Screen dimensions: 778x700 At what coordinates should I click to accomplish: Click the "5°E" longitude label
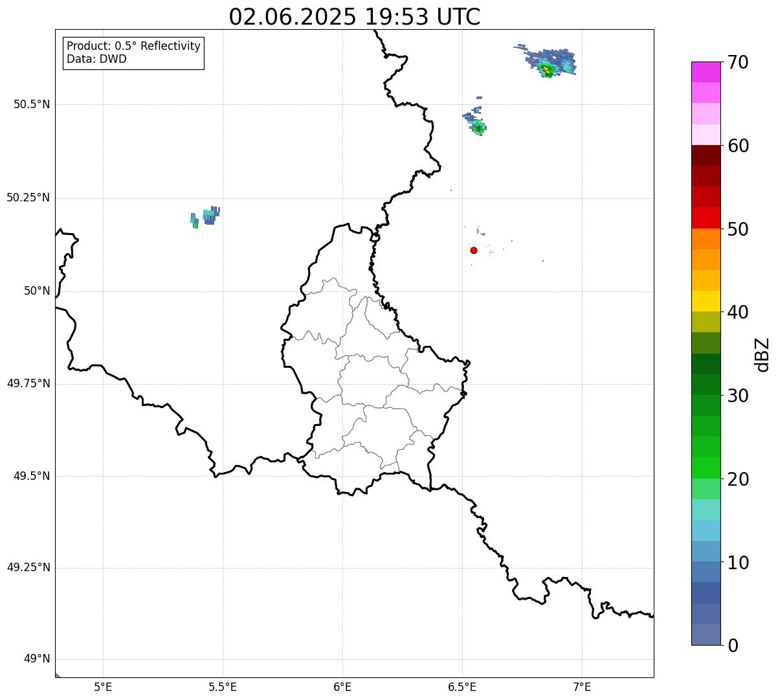(x=103, y=686)
